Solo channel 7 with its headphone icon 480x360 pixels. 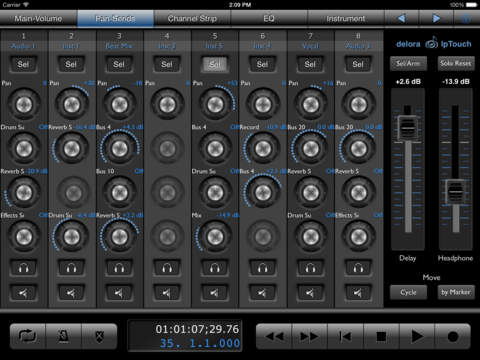pyautogui.click(x=310, y=268)
